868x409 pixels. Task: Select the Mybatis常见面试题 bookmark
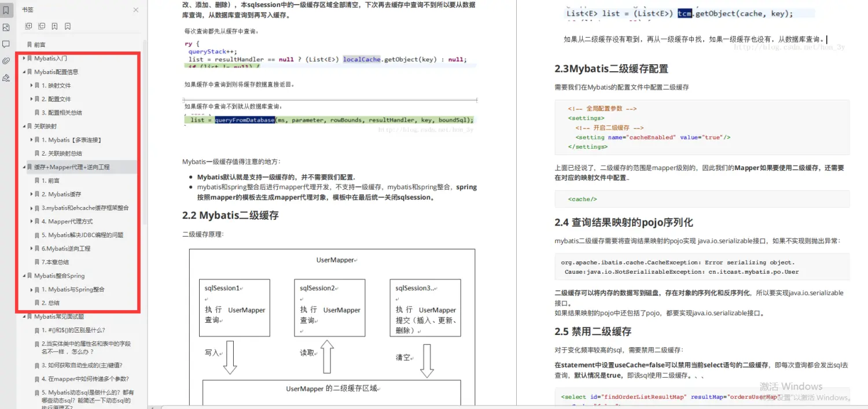point(59,316)
